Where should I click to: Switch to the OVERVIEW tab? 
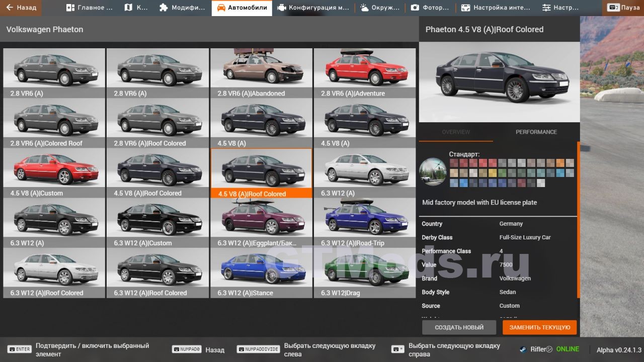click(x=456, y=132)
